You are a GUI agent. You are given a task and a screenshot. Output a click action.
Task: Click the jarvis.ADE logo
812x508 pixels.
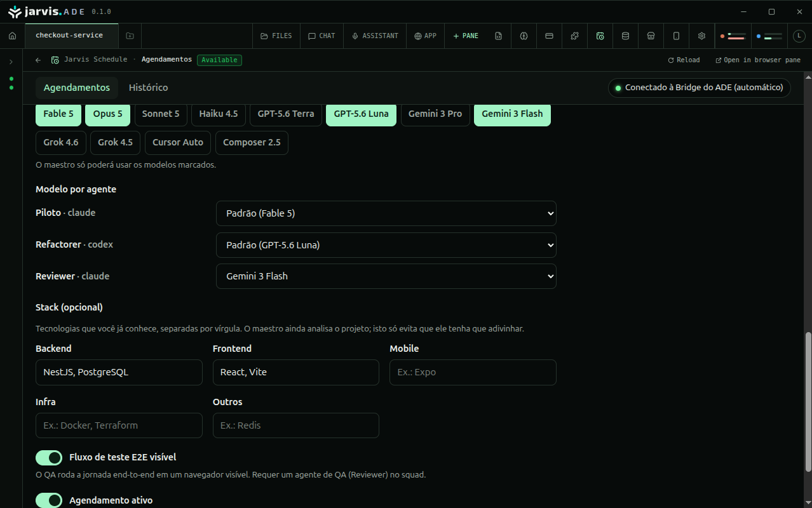tap(46, 11)
